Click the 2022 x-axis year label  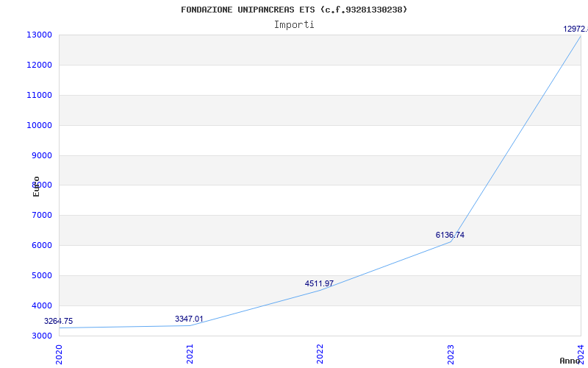320,354
